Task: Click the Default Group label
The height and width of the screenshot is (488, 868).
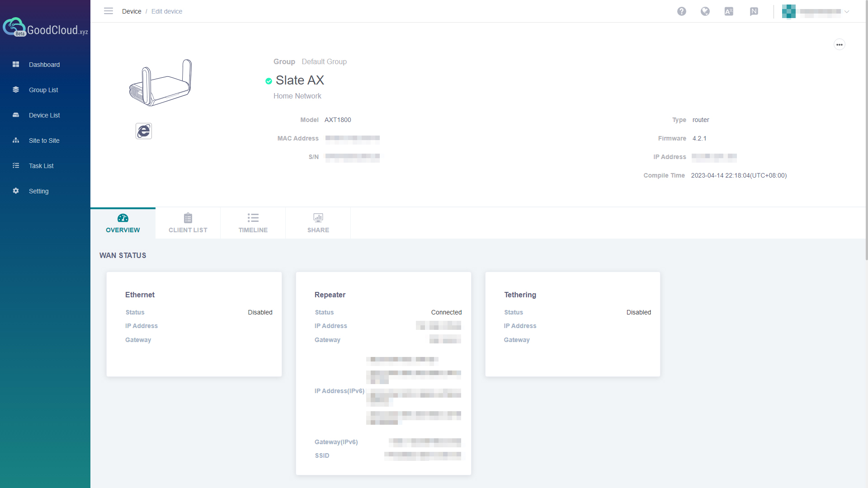Action: (324, 61)
